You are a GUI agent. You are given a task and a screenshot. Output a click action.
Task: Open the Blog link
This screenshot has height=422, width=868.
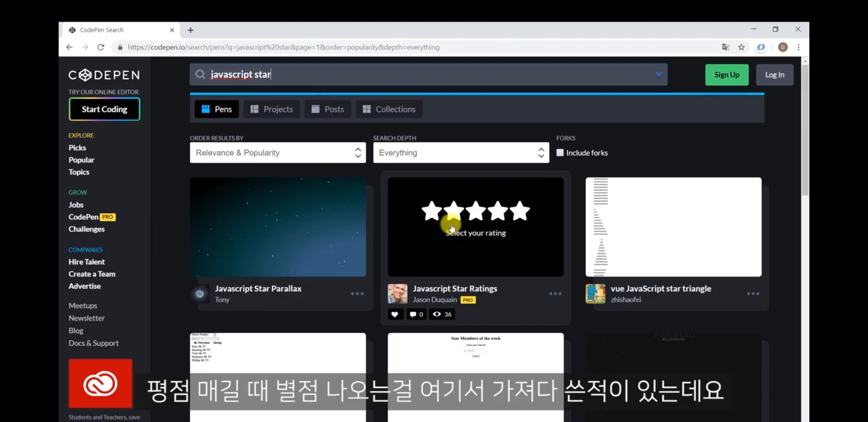(x=76, y=330)
